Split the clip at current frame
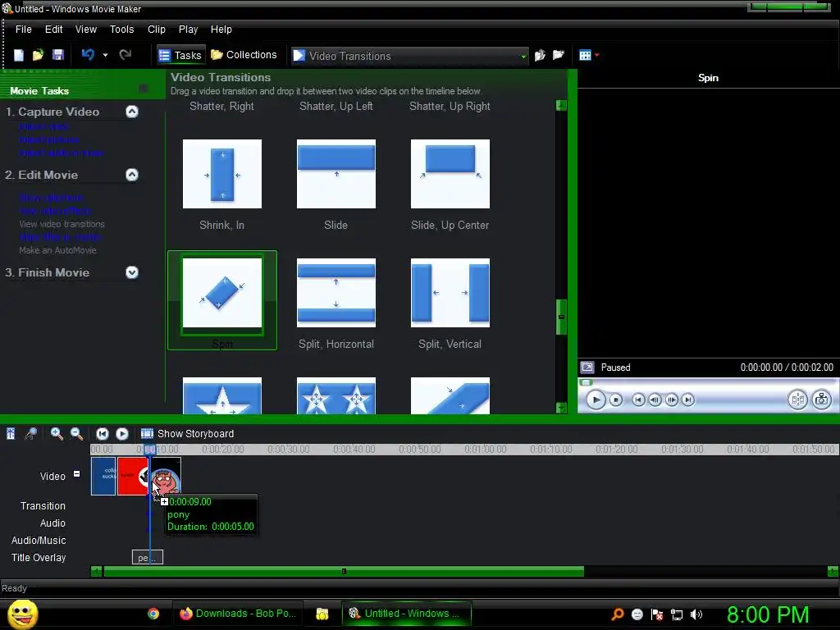840x630 pixels. point(797,399)
